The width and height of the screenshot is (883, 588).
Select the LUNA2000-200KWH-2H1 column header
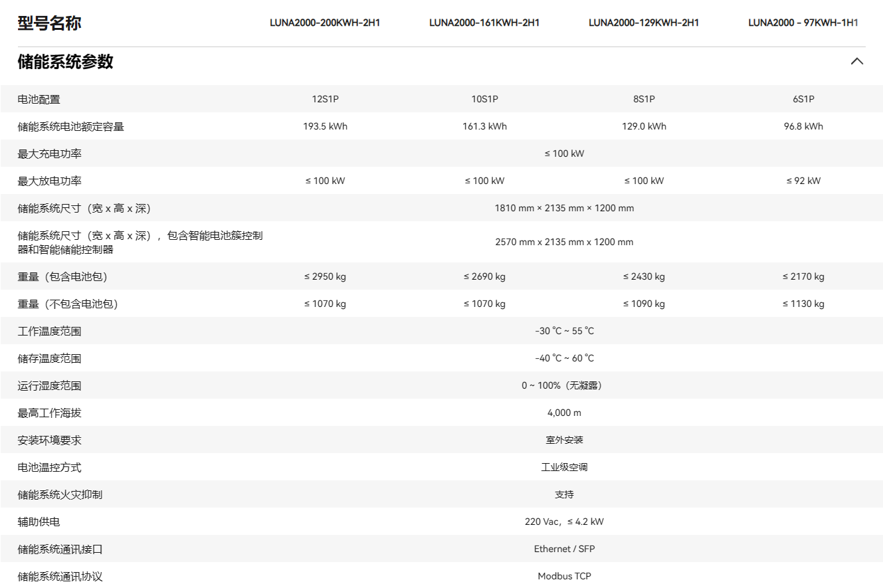[x=325, y=22]
